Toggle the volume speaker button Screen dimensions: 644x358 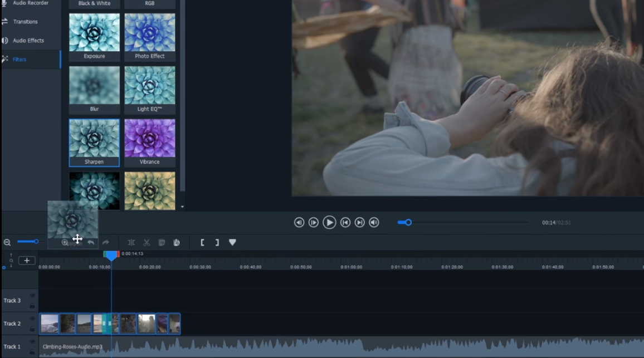(x=374, y=223)
